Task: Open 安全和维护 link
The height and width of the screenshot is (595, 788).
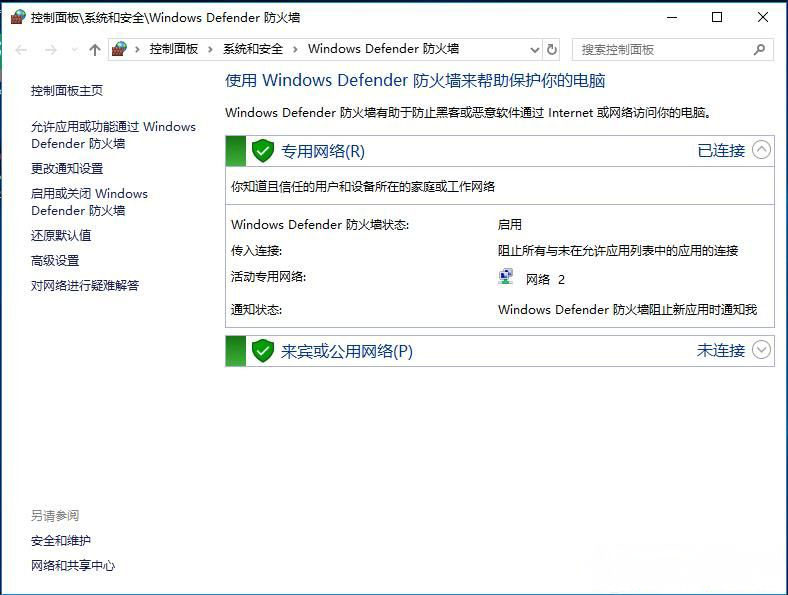Action: [x=61, y=541]
